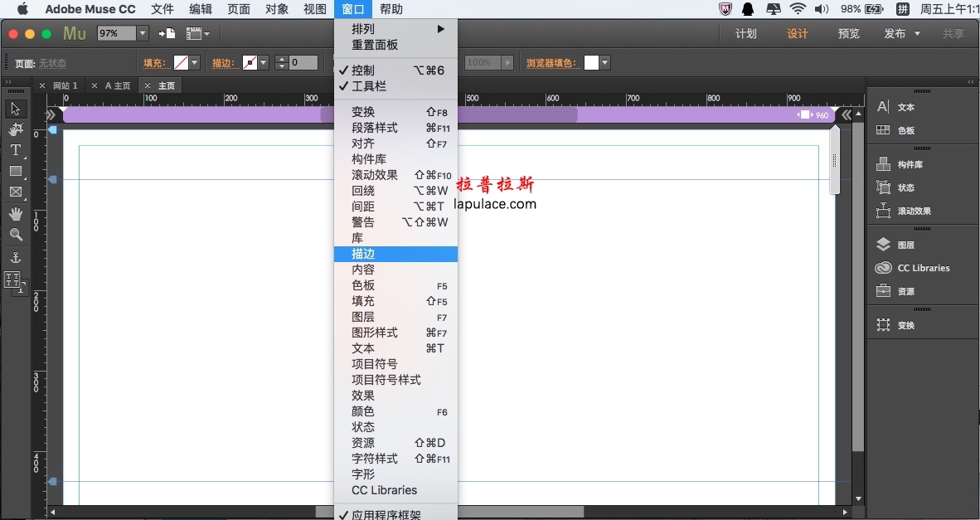The width and height of the screenshot is (980, 520).
Task: Open the 填充 fill swatch dropdown
Action: pyautogui.click(x=194, y=62)
